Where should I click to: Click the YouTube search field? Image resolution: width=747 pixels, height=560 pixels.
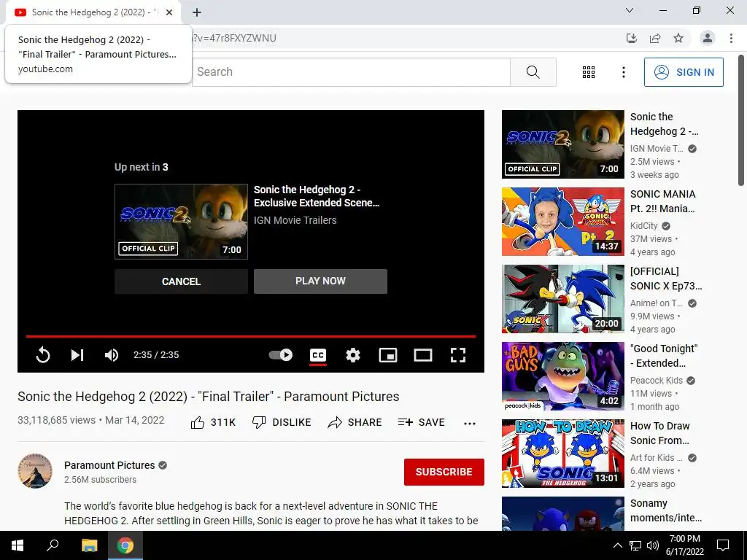351,72
